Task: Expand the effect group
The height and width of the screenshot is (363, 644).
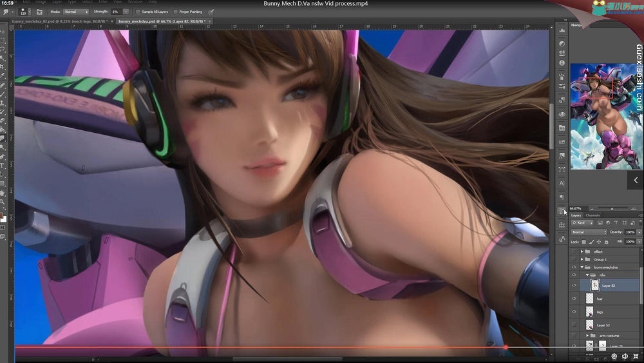Action: [582, 251]
